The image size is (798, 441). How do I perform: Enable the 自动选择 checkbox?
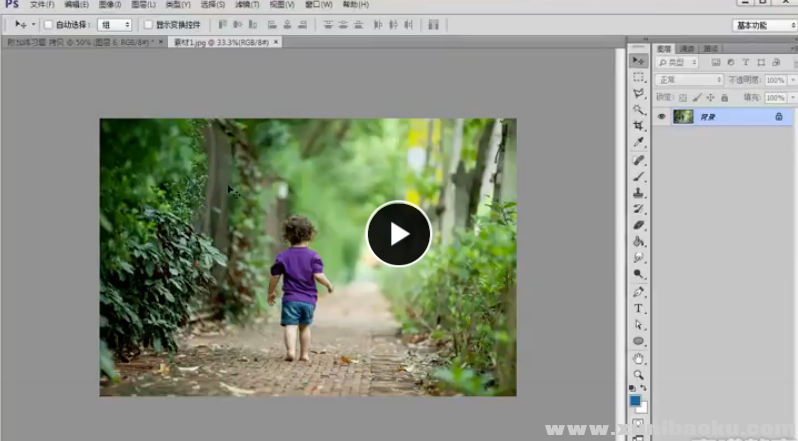coord(48,24)
